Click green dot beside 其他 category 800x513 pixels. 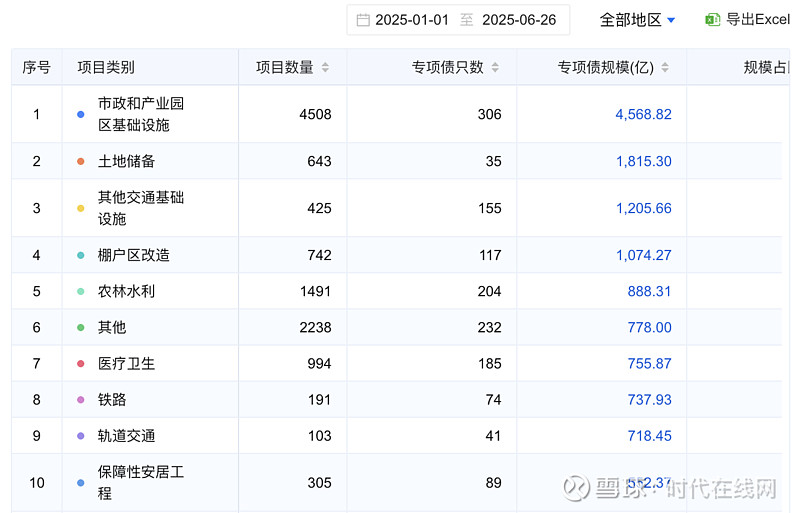coord(81,328)
